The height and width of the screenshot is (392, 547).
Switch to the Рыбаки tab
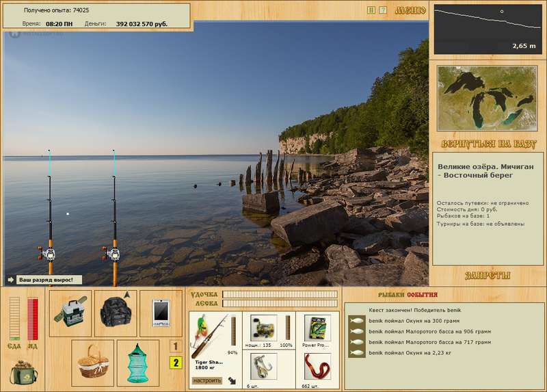pos(391,294)
